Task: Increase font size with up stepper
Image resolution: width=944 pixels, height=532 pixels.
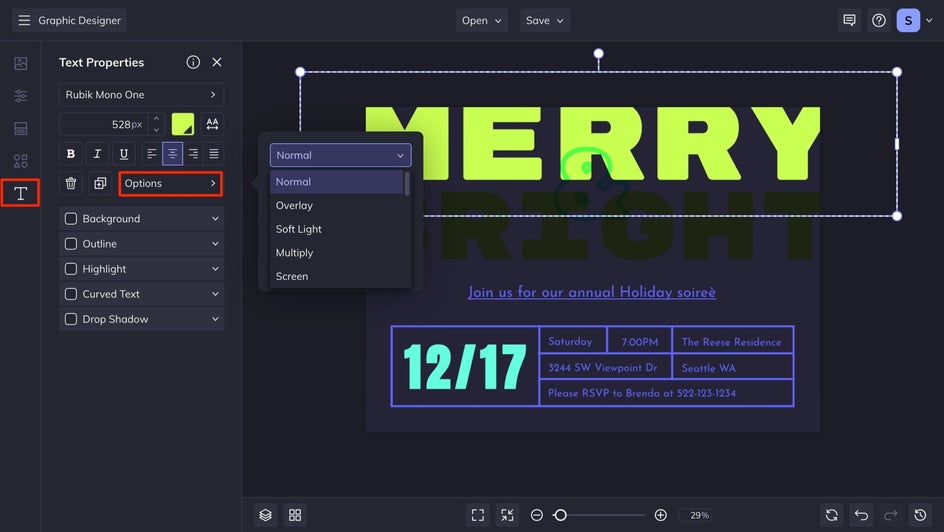Action: 157,119
